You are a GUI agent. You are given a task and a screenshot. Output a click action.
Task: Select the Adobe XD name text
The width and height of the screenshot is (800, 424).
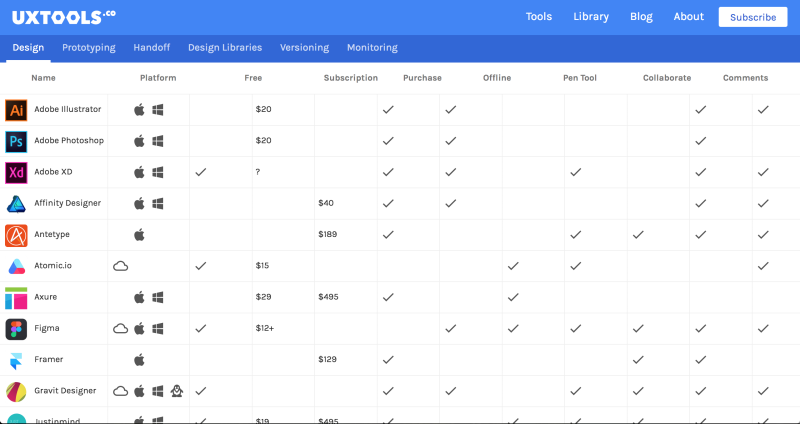pyautogui.click(x=54, y=172)
